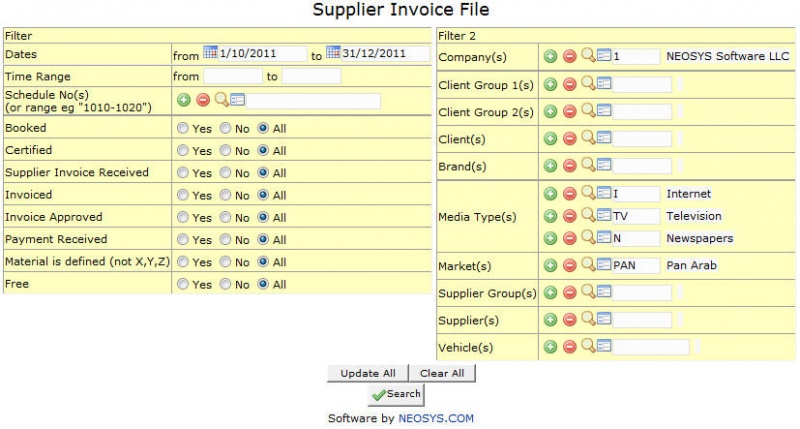Click the Company(s) code field containing 1
800x429 pixels.
click(636, 57)
